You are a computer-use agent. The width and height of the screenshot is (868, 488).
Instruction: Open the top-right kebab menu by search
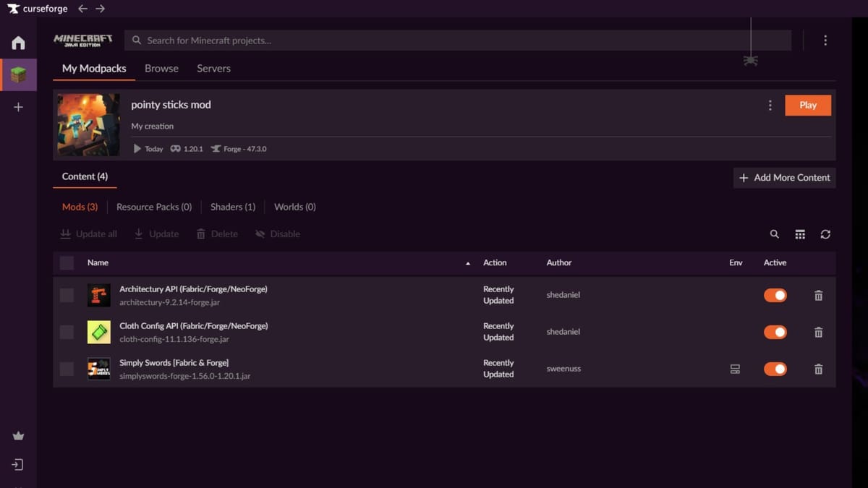click(825, 40)
